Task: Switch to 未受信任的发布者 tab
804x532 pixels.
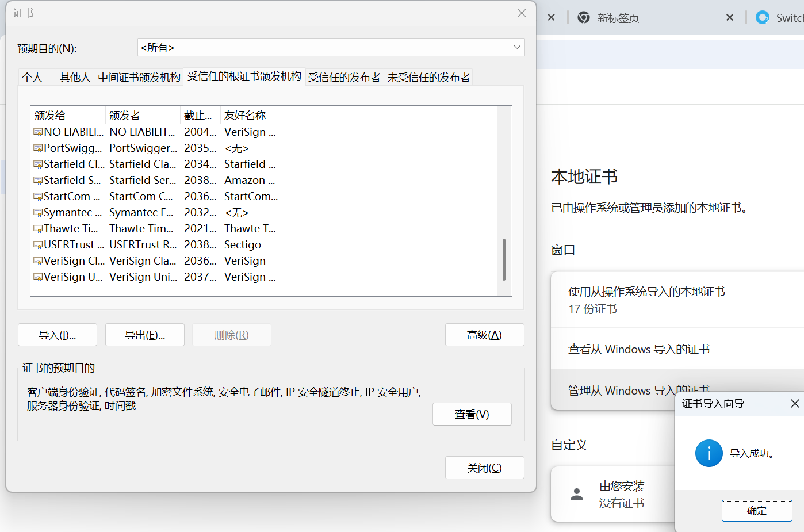Action: [x=428, y=77]
